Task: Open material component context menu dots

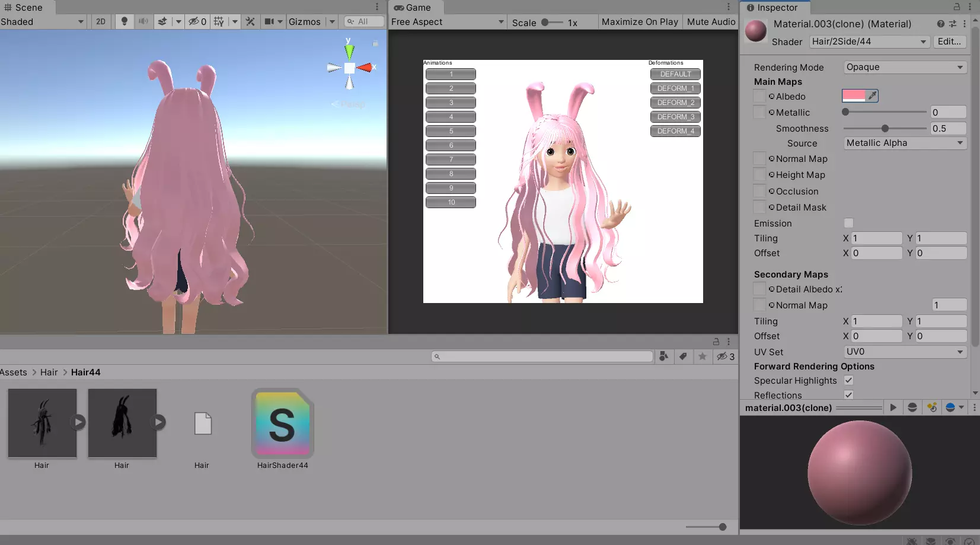Action: point(965,24)
